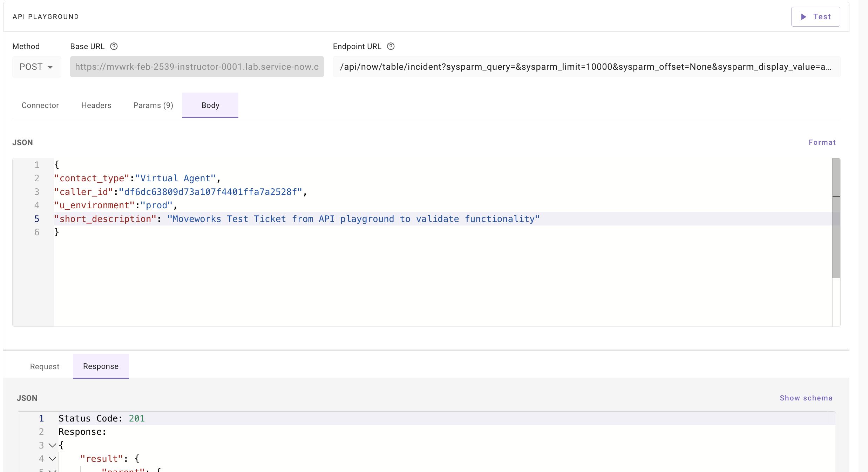868x472 pixels.
Task: Click the Base URL help icon
Action: [x=114, y=46]
